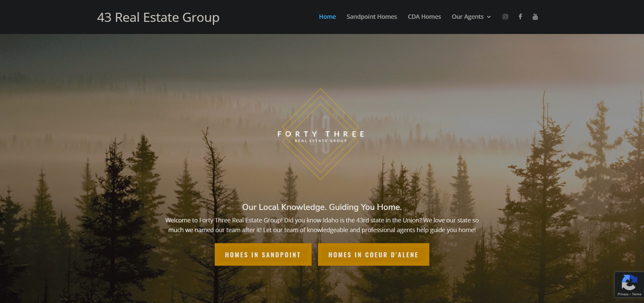Click the 43 Real Estate Group site title

coord(158,17)
